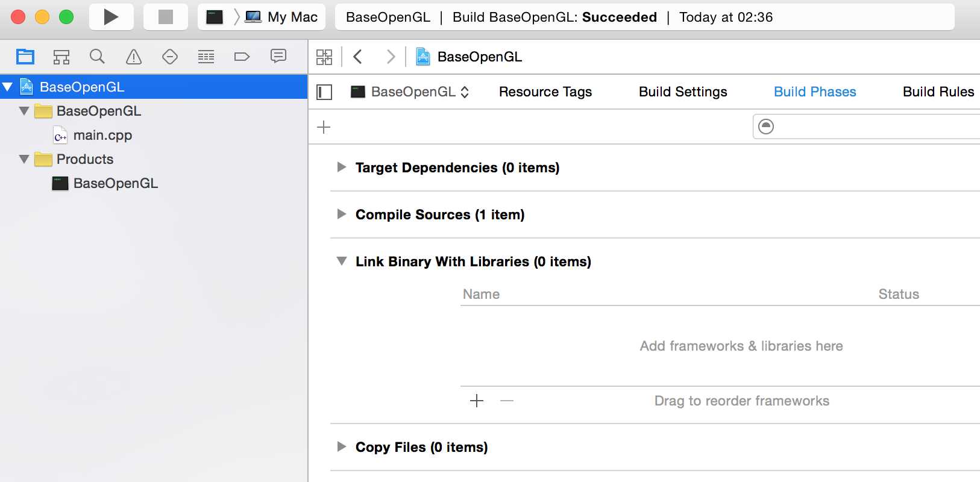Open the Symbol navigator

coord(61,57)
